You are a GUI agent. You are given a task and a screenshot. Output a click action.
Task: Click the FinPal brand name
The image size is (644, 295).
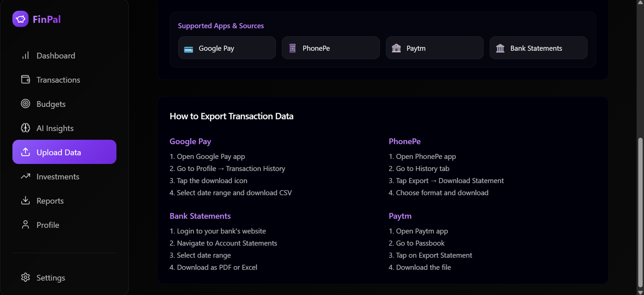pyautogui.click(x=47, y=19)
